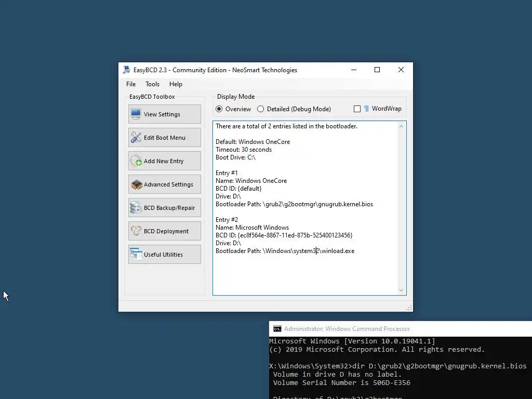The height and width of the screenshot is (399, 532).
Task: Click the 'Name: Microsoft Windows' line
Action: 252,228
